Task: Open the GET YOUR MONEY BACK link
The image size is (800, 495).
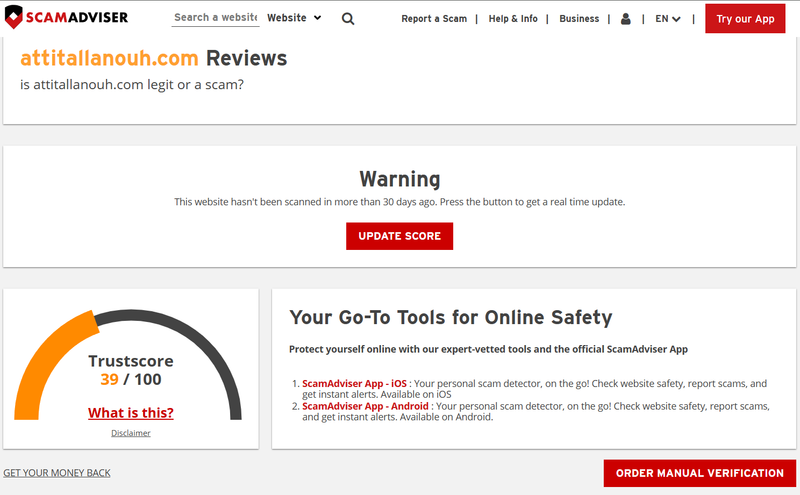Action: (x=57, y=473)
